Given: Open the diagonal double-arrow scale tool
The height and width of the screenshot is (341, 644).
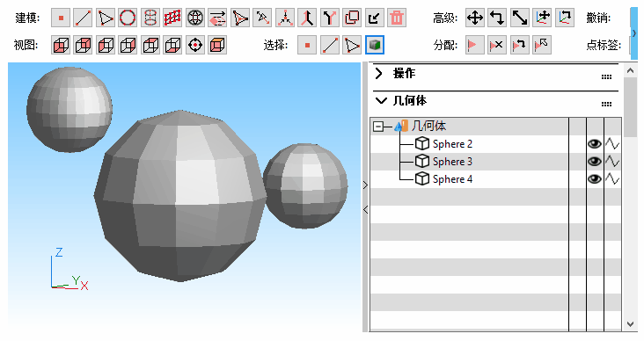Looking at the screenshot, I should (x=520, y=18).
